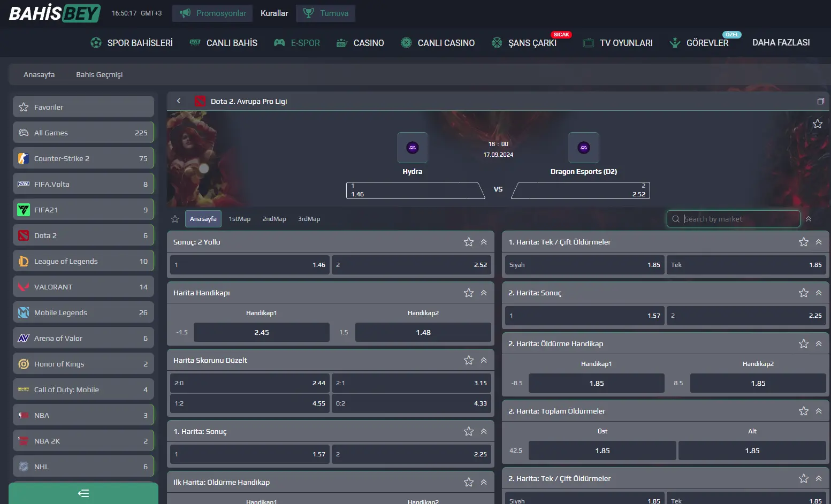Screen dimensions: 831x504
Task: Click favorites star beside market tabs
Action: (x=175, y=219)
